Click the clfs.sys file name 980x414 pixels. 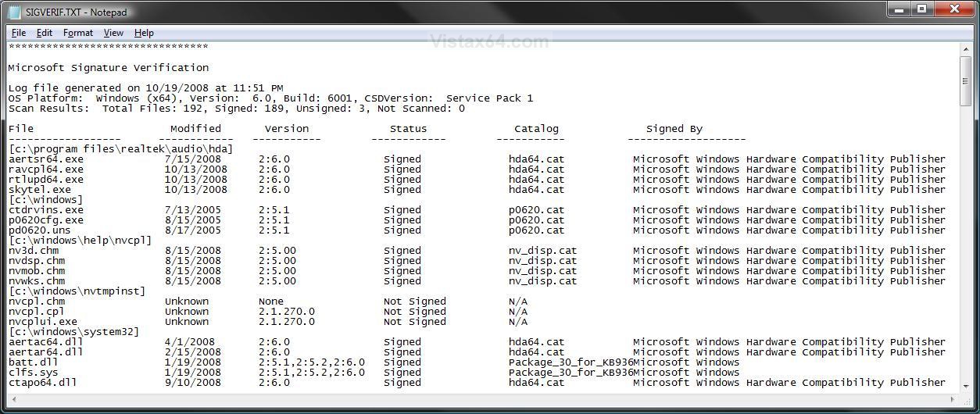(x=33, y=373)
